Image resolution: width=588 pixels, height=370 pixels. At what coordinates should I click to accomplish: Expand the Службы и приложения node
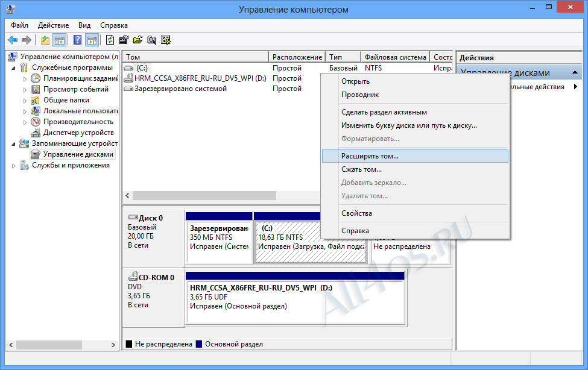click(13, 166)
